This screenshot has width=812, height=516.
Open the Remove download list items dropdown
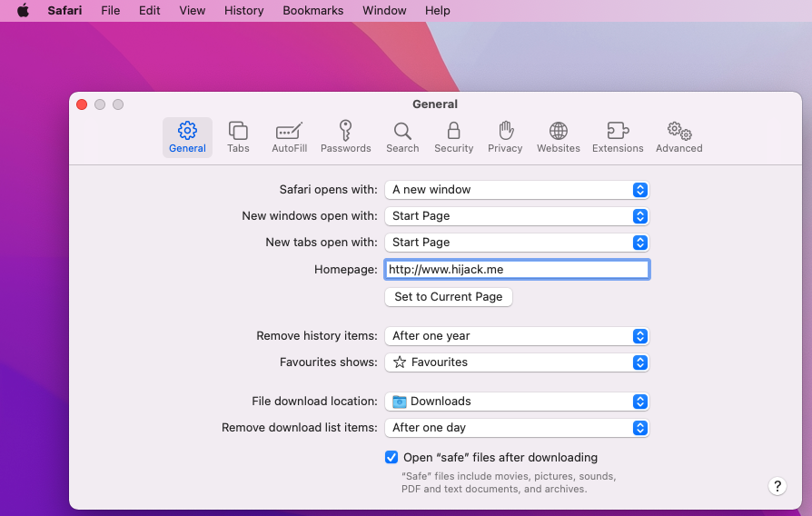tap(517, 428)
